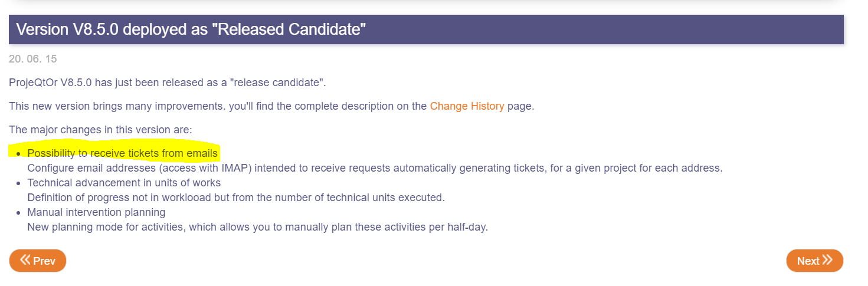Click the 'Manual intervention planning' list item
This screenshot has width=868, height=286.
pos(96,212)
